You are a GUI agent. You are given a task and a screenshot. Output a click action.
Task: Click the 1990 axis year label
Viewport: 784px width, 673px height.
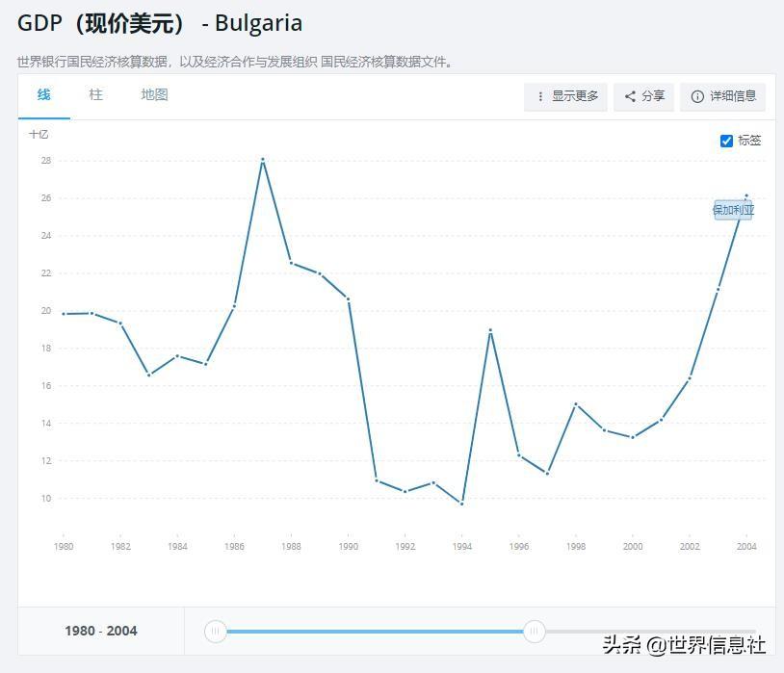(348, 547)
